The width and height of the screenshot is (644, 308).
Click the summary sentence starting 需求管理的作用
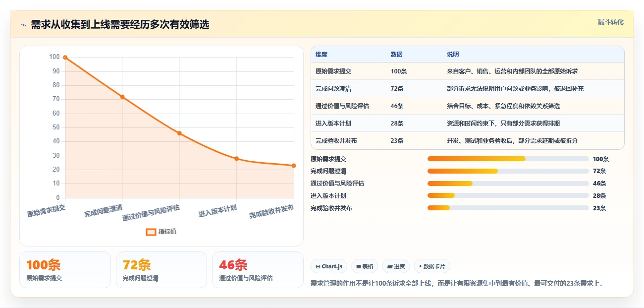(x=457, y=284)
